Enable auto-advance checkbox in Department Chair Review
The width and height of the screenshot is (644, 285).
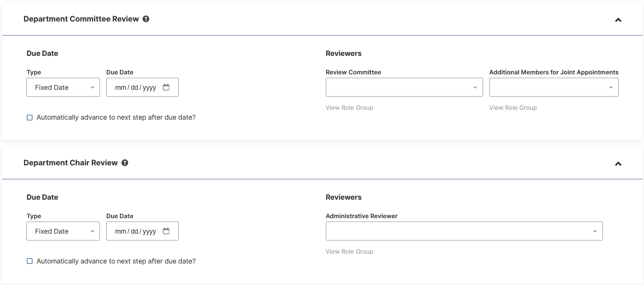click(30, 261)
